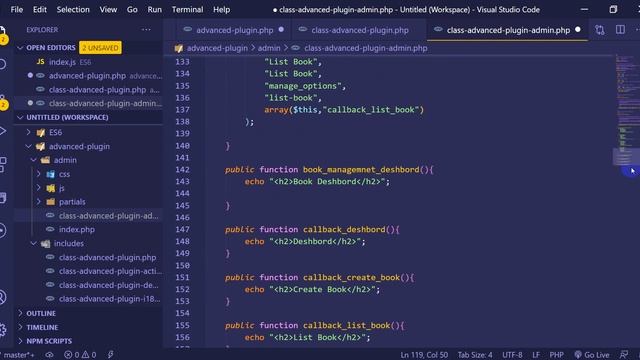Click the live share icon in status bar
640x360 pixels.
point(111,355)
